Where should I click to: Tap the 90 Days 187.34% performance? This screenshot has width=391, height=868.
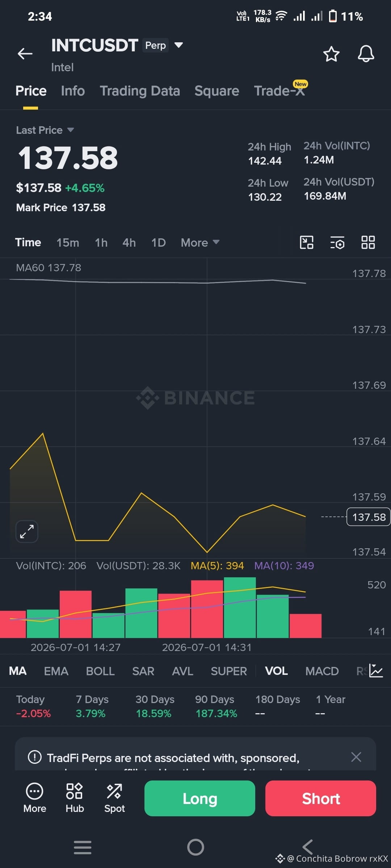[216, 706]
